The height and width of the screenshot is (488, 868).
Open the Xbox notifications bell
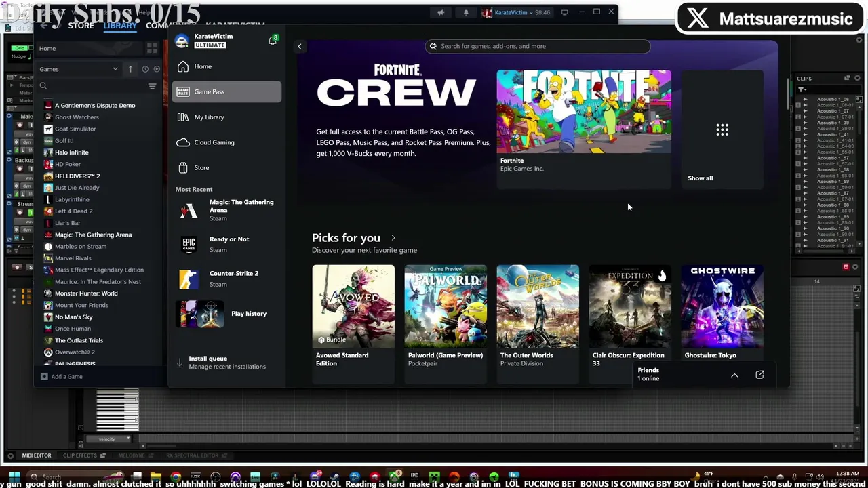click(x=273, y=41)
